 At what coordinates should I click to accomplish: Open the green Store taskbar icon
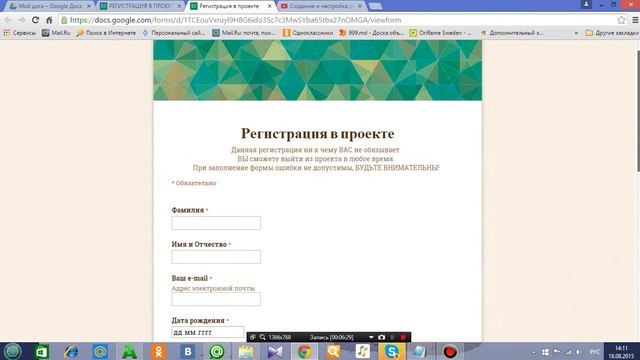[x=42, y=351]
